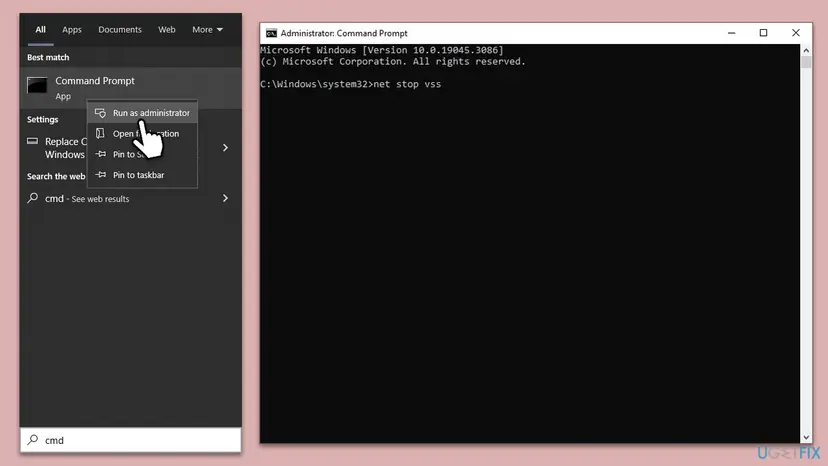Click the Run as administrator shield icon
This screenshot has width=828, height=466.
click(100, 113)
